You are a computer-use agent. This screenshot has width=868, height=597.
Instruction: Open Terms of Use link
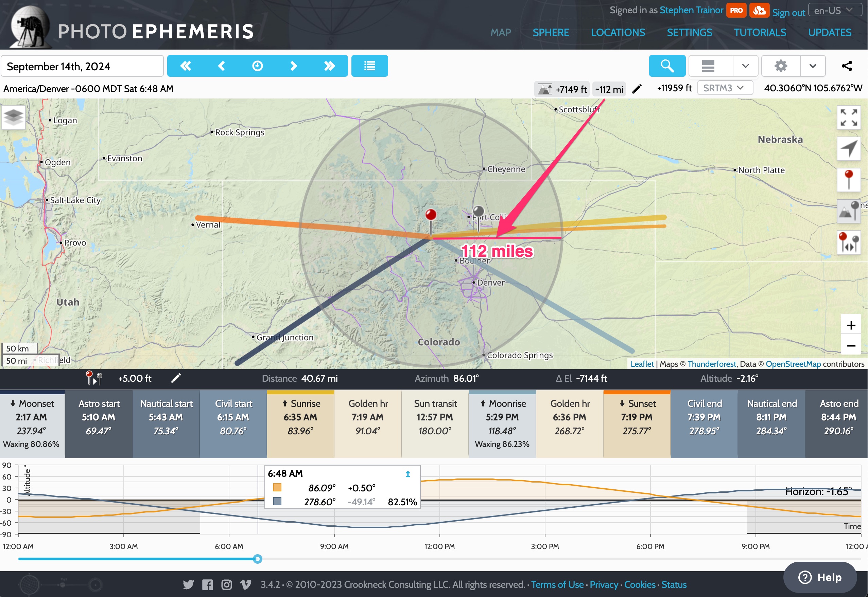point(557,584)
